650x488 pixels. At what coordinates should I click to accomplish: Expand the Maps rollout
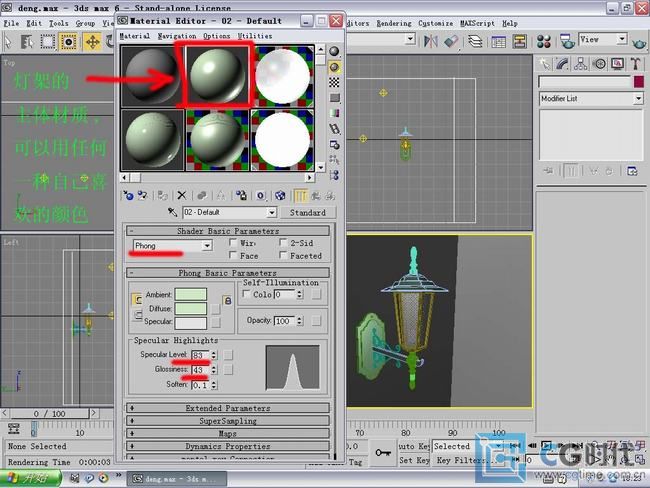[x=228, y=434]
